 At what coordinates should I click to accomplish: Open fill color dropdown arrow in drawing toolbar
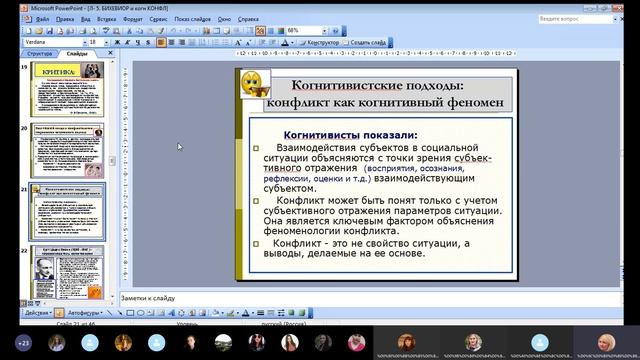pos(222,313)
